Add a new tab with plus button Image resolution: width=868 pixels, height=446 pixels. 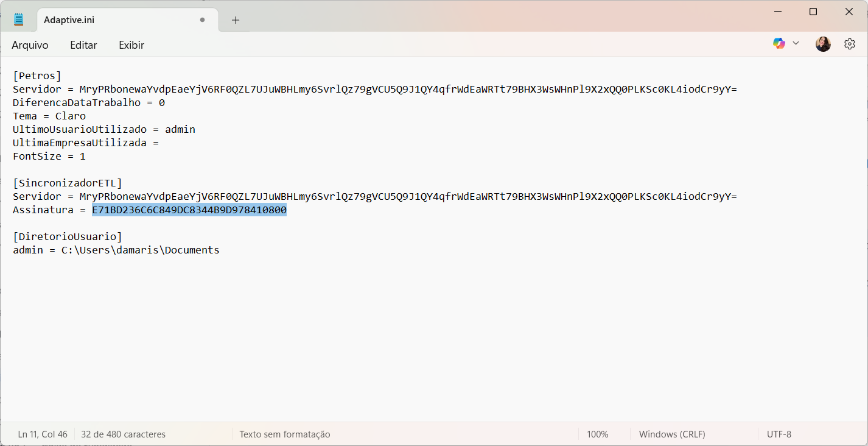pyautogui.click(x=236, y=20)
